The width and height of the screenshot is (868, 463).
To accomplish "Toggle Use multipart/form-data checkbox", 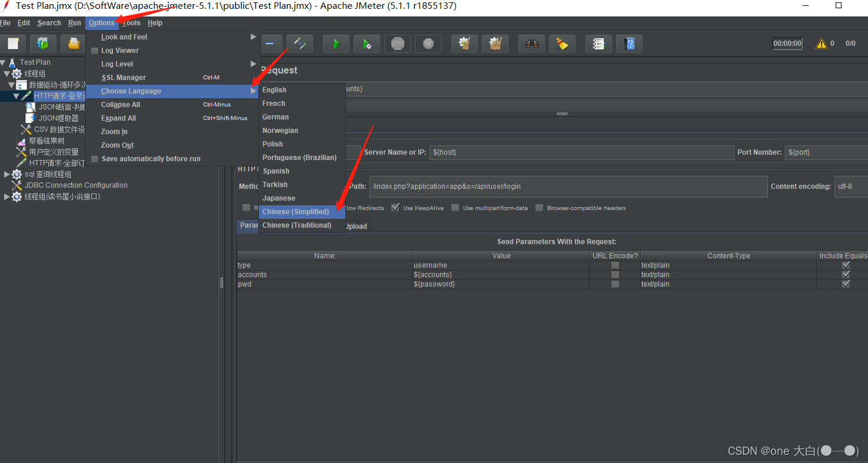I will (455, 208).
